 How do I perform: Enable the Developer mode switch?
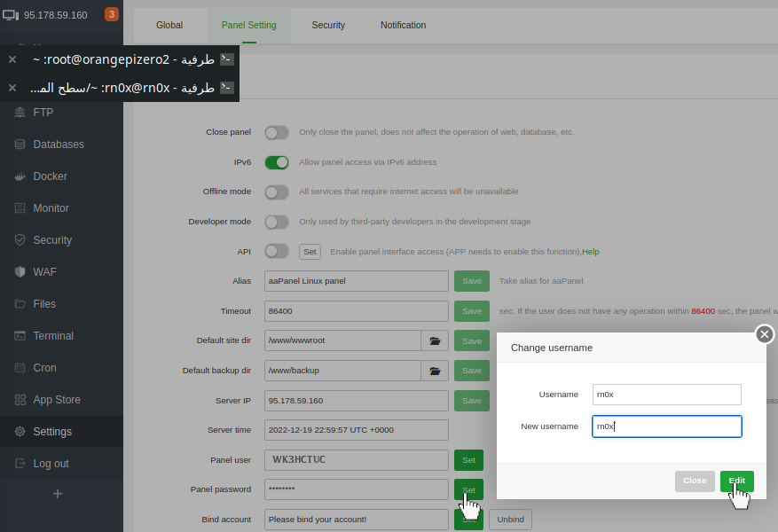(x=277, y=222)
